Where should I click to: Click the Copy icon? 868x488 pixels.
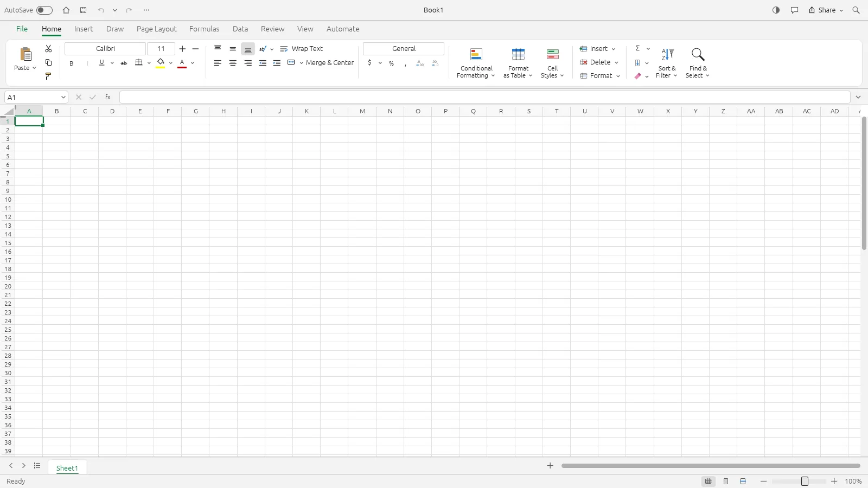point(48,62)
